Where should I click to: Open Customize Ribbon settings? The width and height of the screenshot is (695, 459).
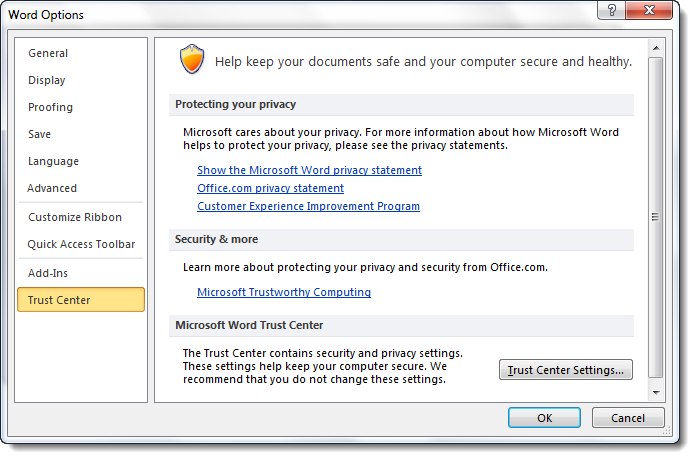pyautogui.click(x=75, y=217)
